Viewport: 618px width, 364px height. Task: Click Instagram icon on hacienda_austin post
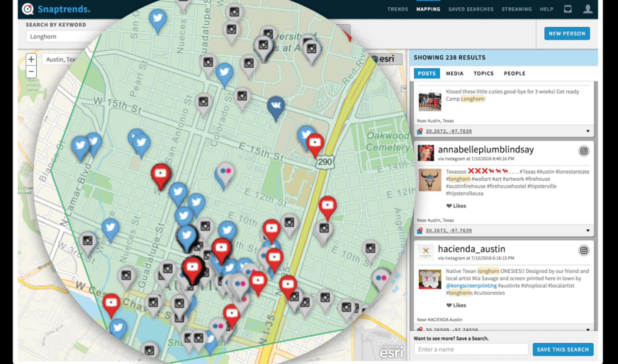click(x=584, y=250)
